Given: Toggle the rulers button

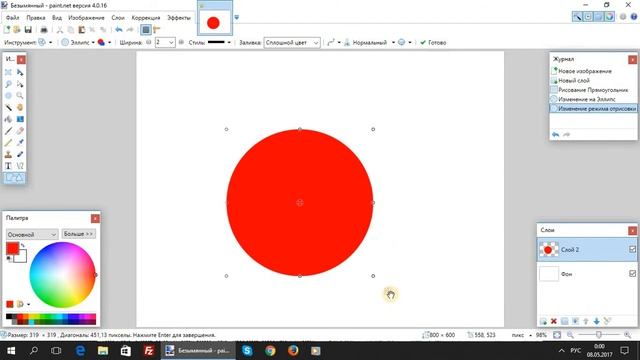Looking at the screenshot, I should click(157, 30).
